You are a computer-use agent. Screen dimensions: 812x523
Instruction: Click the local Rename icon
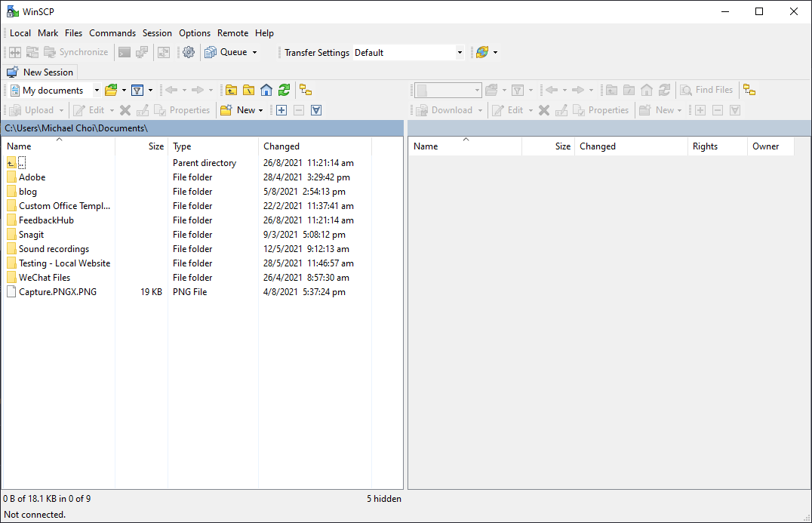click(143, 109)
